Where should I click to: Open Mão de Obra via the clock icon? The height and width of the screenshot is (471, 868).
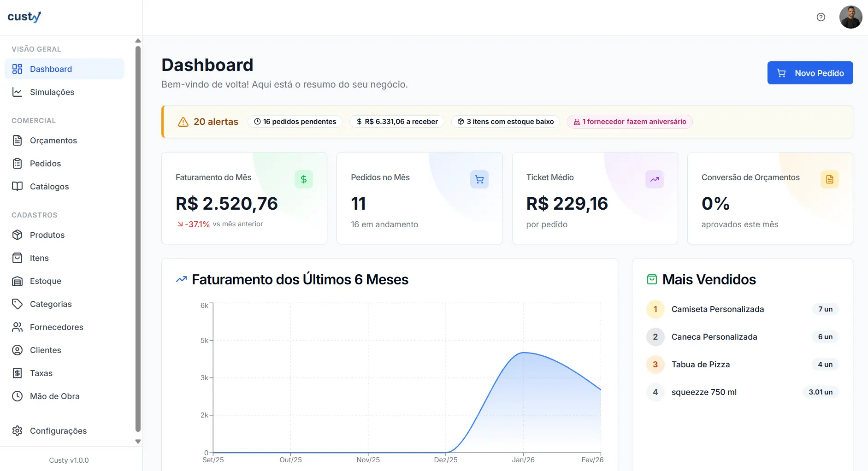17,396
